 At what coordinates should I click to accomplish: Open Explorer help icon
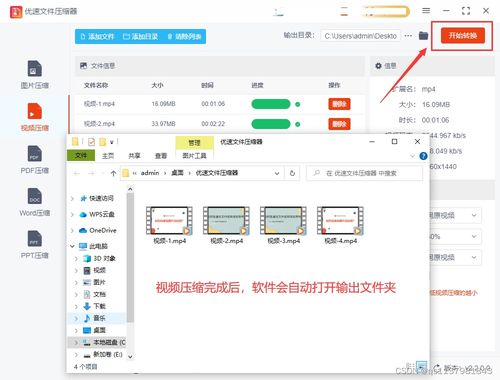point(423,156)
